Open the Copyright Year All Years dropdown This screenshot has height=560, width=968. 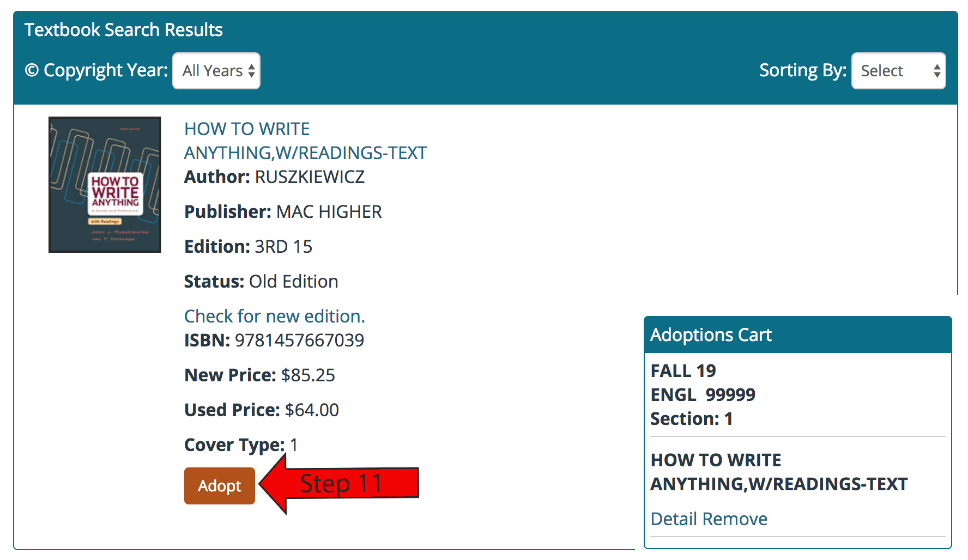tap(216, 71)
